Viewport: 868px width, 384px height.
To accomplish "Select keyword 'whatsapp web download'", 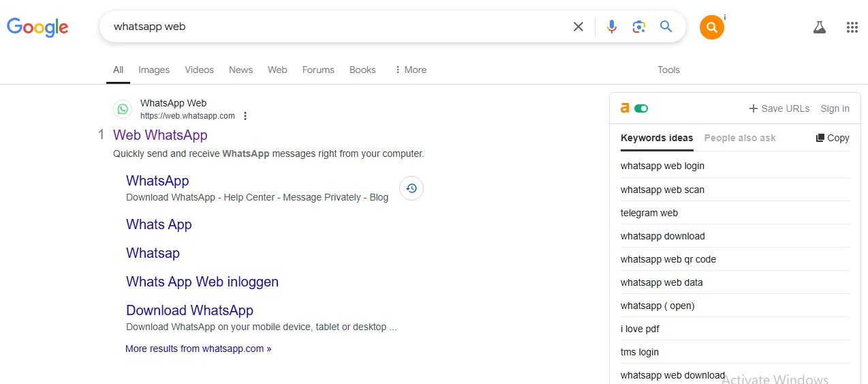I will pyautogui.click(x=672, y=375).
